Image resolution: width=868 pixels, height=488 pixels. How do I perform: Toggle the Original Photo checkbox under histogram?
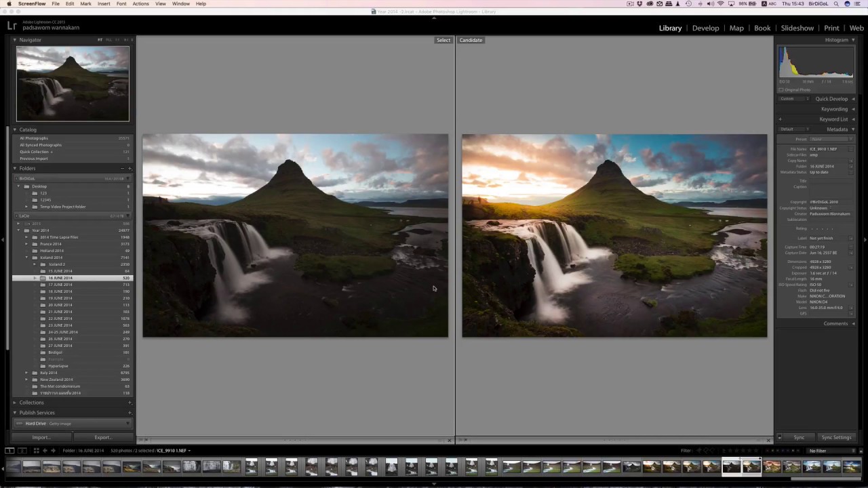(x=781, y=89)
